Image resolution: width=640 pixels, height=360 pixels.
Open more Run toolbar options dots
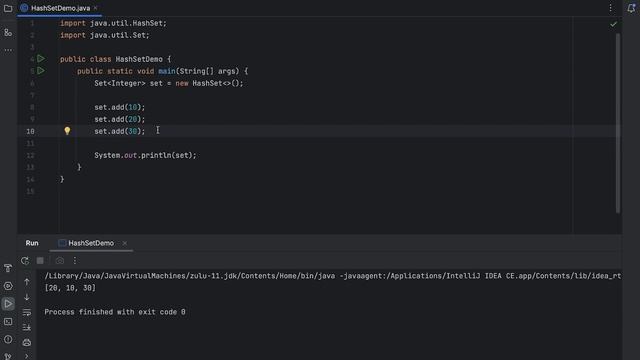click(75, 260)
